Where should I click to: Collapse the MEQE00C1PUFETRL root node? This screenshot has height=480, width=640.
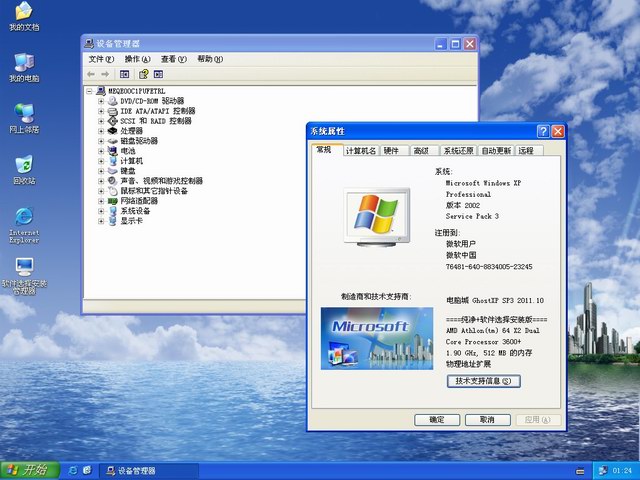click(x=89, y=91)
